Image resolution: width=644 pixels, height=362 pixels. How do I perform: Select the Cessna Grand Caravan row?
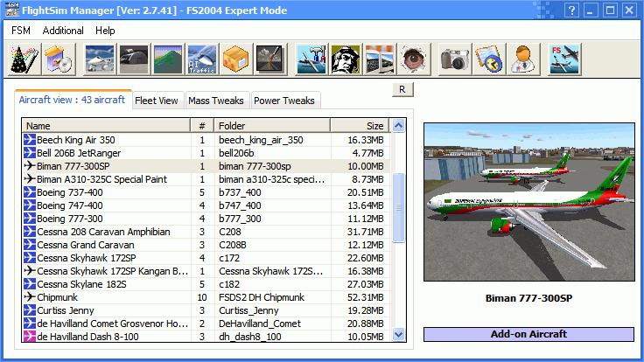[x=206, y=245]
